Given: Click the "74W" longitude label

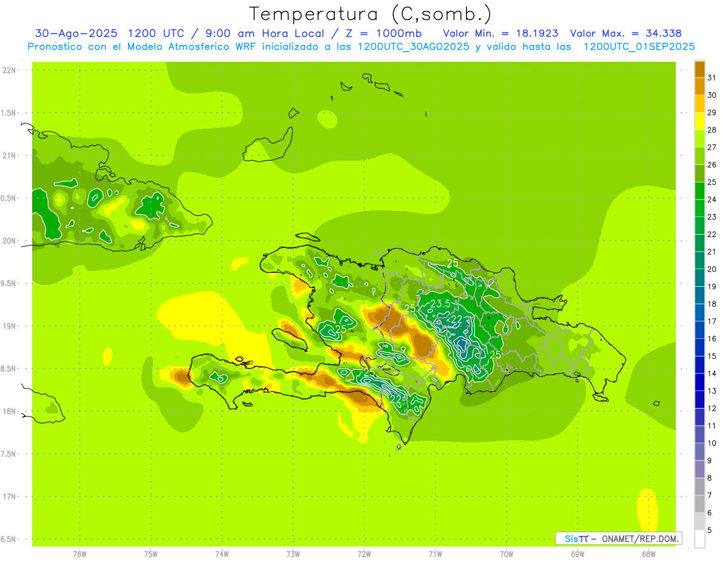Looking at the screenshot, I should [222, 554].
